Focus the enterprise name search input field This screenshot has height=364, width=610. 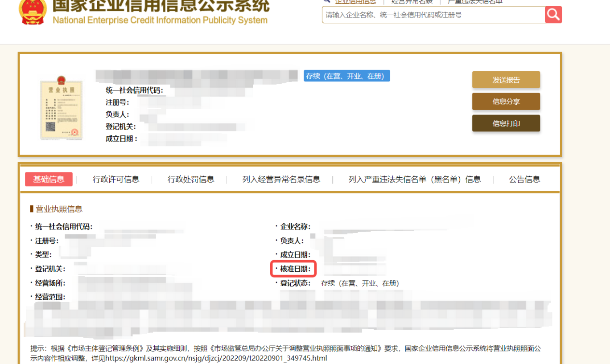[433, 15]
